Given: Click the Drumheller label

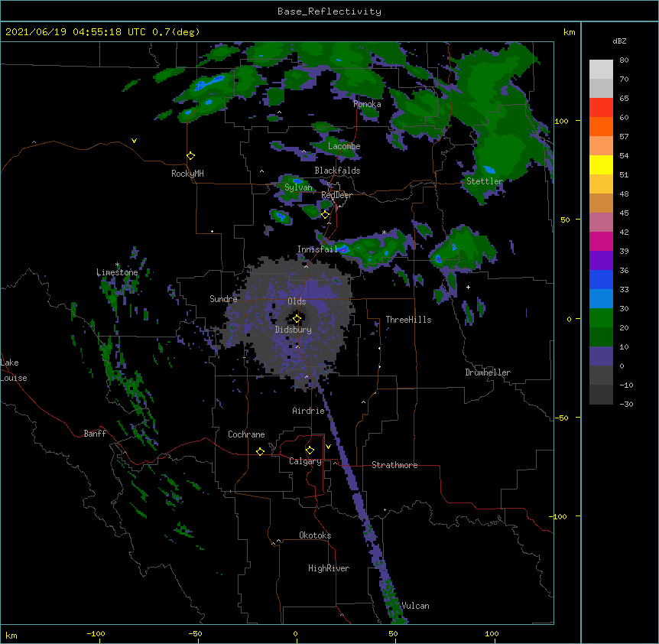Looking at the screenshot, I should 488,372.
